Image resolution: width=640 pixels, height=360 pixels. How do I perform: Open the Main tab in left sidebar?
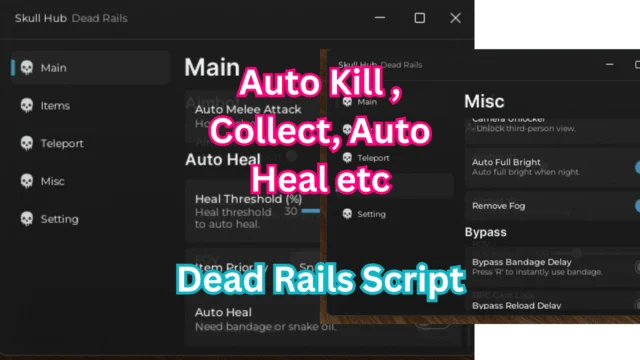90,68
